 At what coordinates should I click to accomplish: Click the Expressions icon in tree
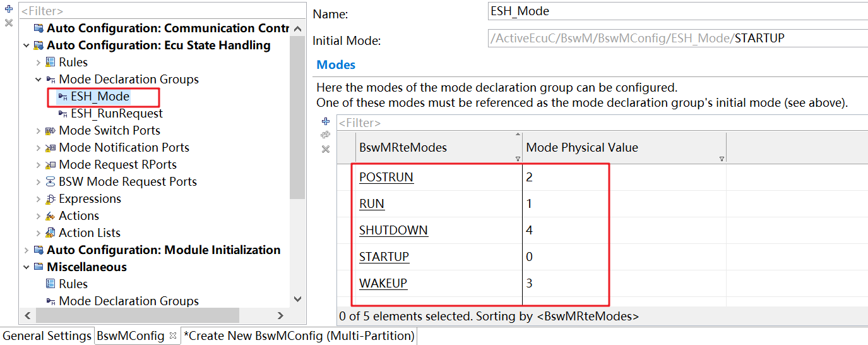(51, 199)
